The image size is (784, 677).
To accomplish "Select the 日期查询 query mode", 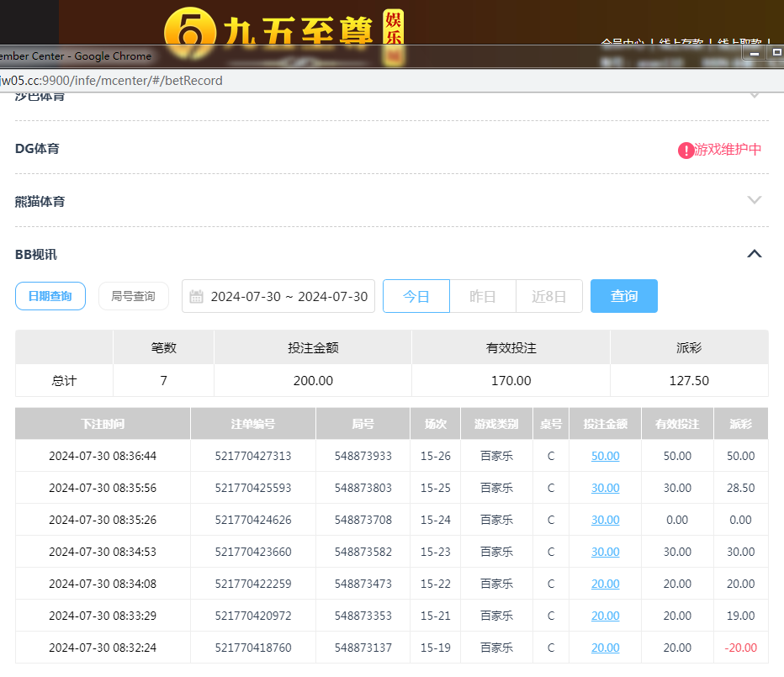I will tap(50, 296).
